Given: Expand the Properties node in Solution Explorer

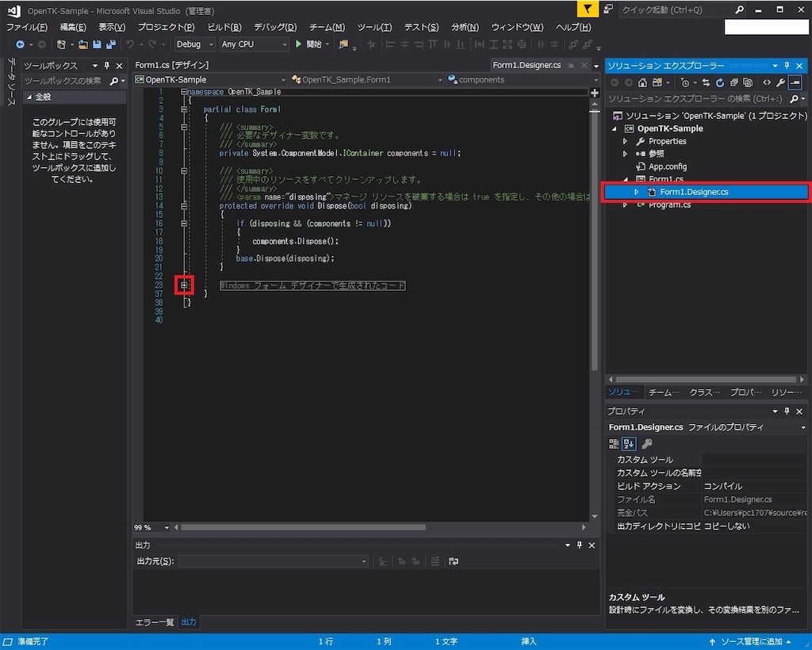Looking at the screenshot, I should tap(625, 141).
